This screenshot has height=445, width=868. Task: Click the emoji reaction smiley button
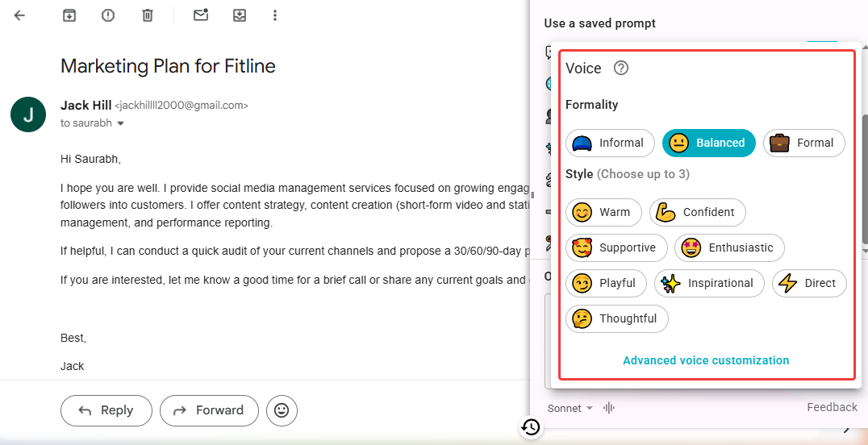(282, 410)
